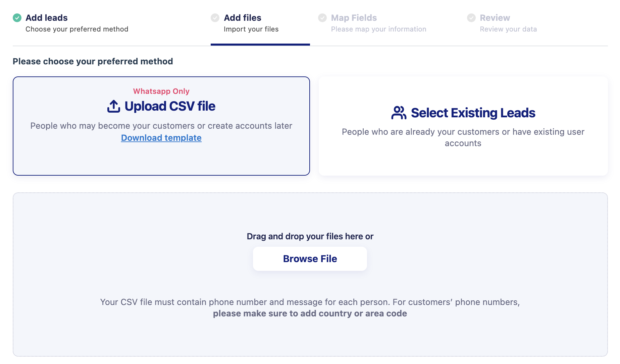Click the Browse File button
620x364 pixels.
(x=310, y=259)
